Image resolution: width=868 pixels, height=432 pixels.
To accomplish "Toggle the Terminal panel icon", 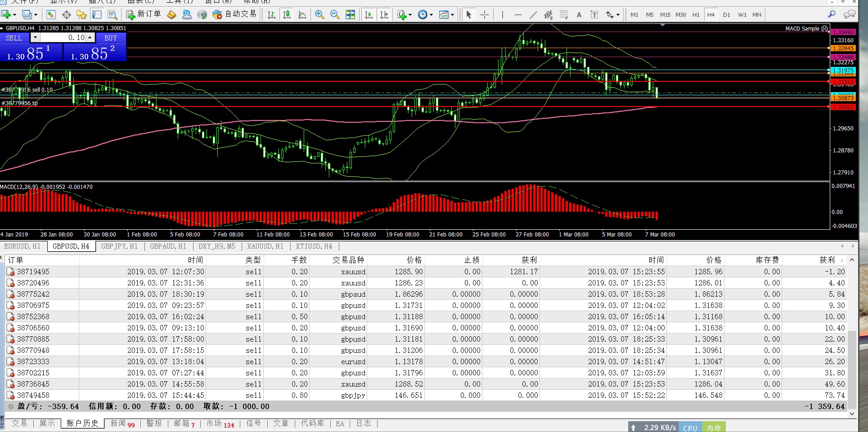I will point(97,14).
